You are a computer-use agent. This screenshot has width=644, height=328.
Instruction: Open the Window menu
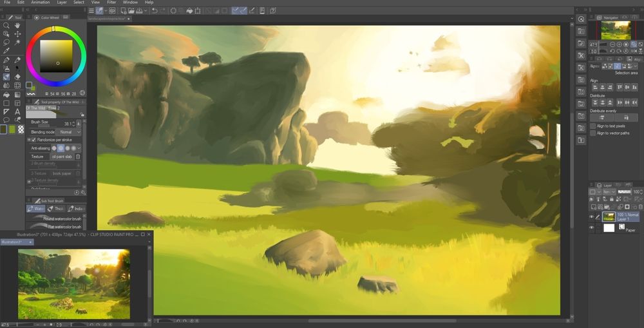point(130,3)
